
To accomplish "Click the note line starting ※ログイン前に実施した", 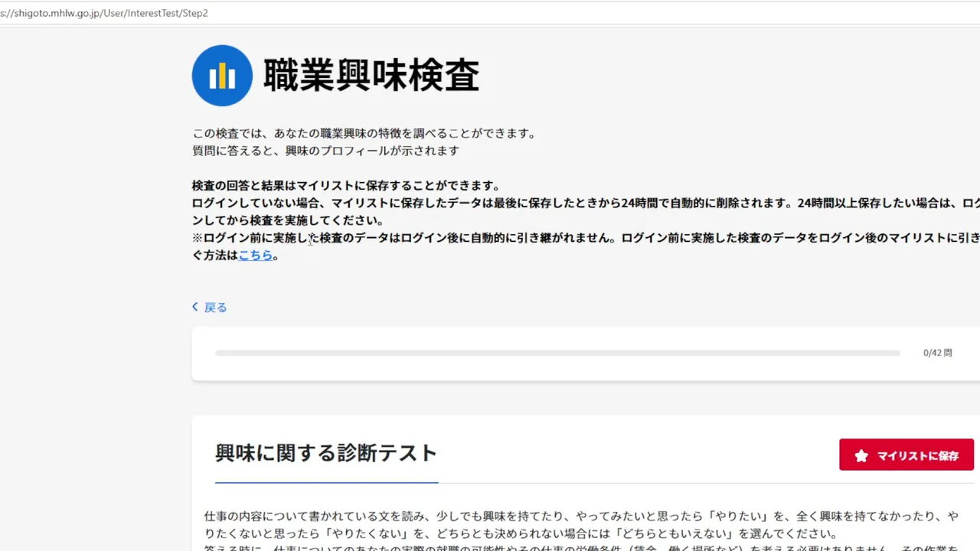I will coord(586,238).
